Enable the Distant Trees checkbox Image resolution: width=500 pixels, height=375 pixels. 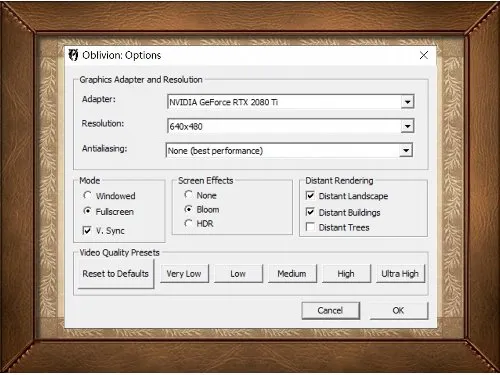[310, 227]
